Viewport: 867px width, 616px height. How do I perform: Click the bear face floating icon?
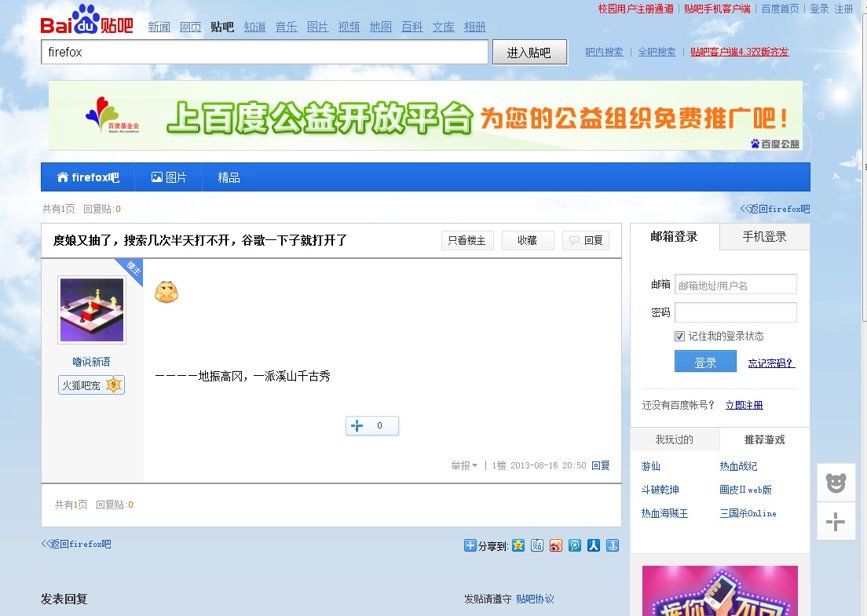pos(836,483)
